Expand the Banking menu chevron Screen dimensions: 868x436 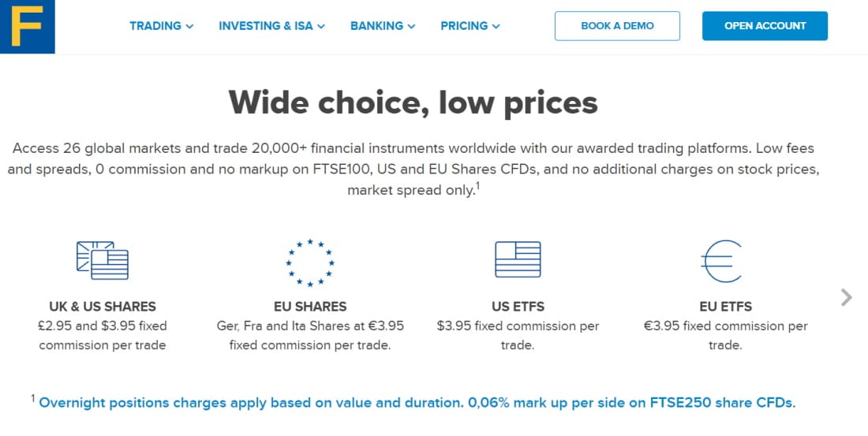coord(411,26)
